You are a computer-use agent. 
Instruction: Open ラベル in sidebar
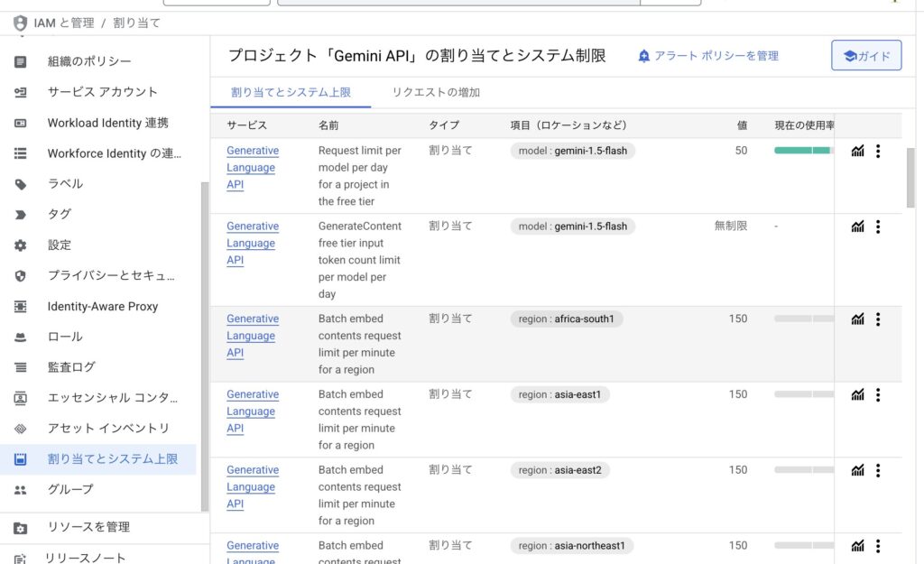(65, 183)
